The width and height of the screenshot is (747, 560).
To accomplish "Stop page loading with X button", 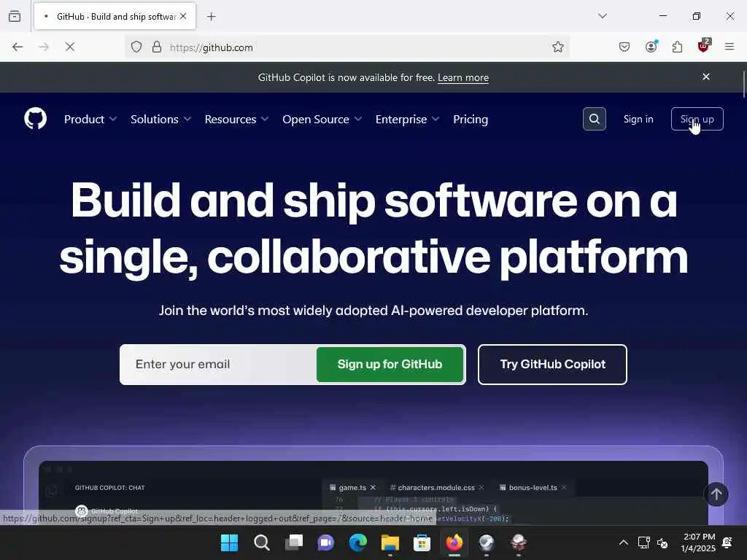I will point(70,47).
